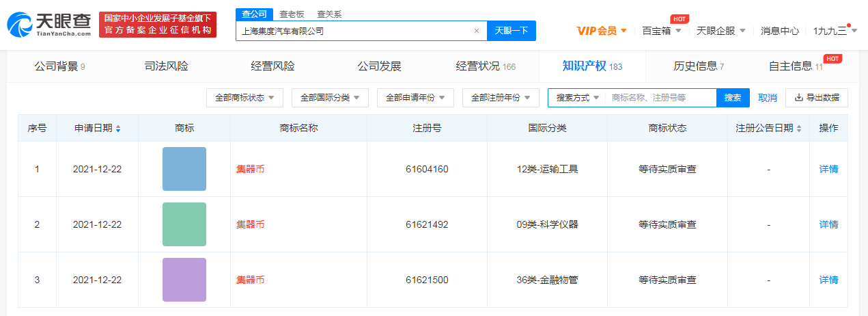Click registration number 61621492
The height and width of the screenshot is (316, 868).
427,224
